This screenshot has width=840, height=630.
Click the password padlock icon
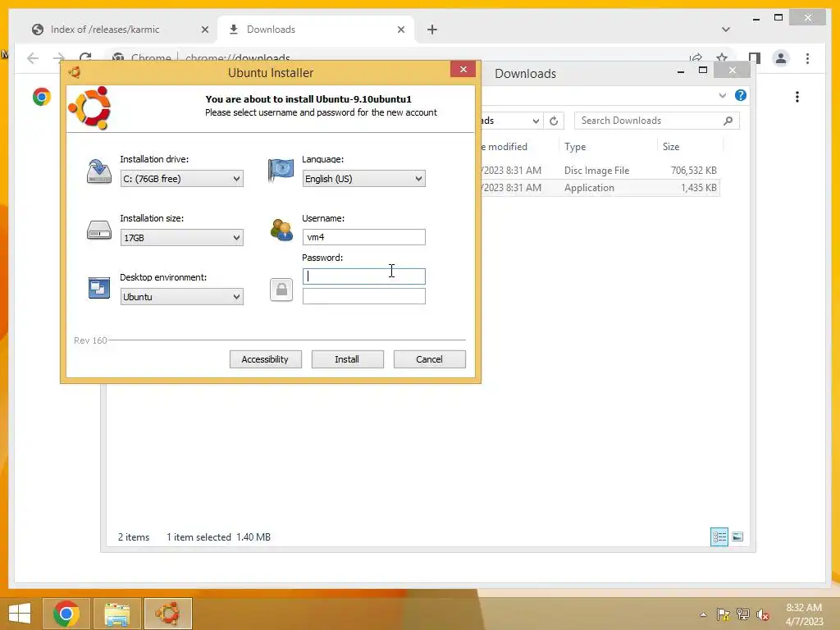pyautogui.click(x=281, y=290)
